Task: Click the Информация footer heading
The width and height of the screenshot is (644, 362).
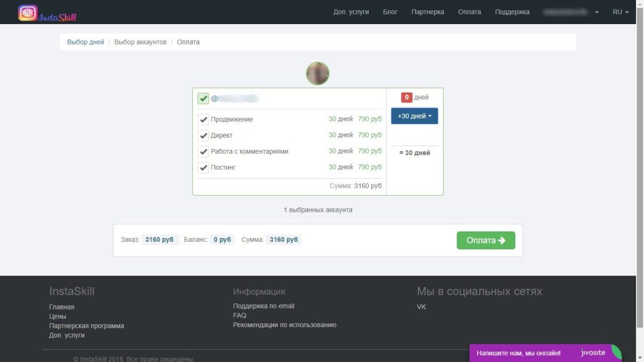Action: tap(259, 292)
